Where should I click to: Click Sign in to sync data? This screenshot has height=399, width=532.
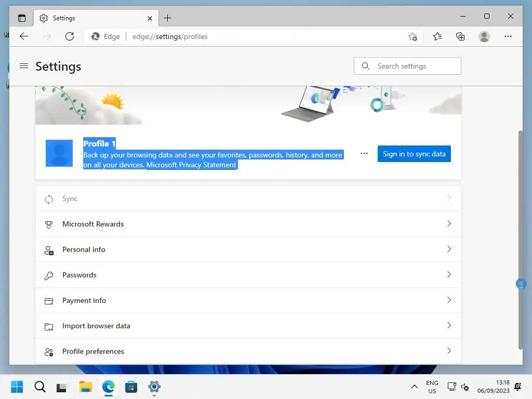(x=414, y=154)
